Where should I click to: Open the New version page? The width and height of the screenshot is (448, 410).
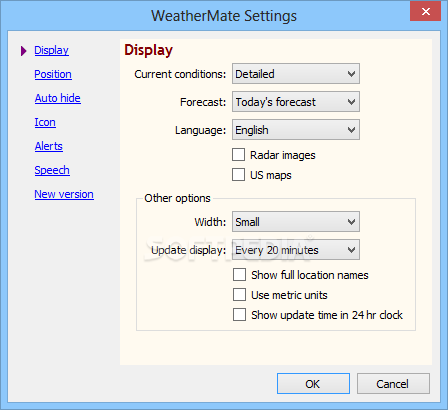(x=64, y=194)
